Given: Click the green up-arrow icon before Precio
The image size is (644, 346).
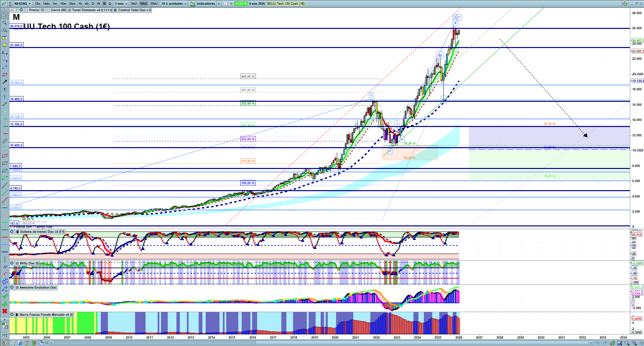Looking at the screenshot, I should coord(16,10).
